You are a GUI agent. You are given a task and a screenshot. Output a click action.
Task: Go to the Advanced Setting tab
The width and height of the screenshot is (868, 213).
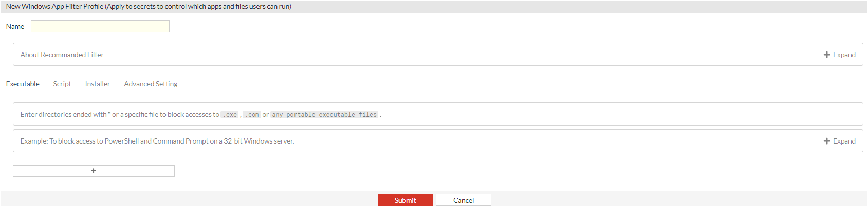pos(151,84)
